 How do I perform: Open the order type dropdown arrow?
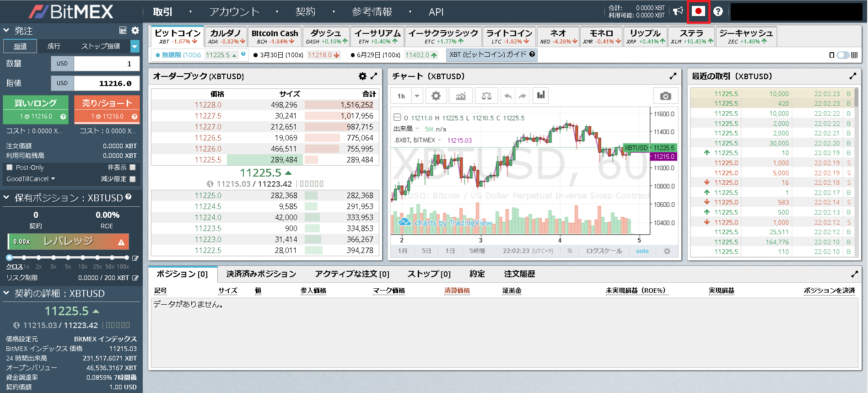[135, 46]
